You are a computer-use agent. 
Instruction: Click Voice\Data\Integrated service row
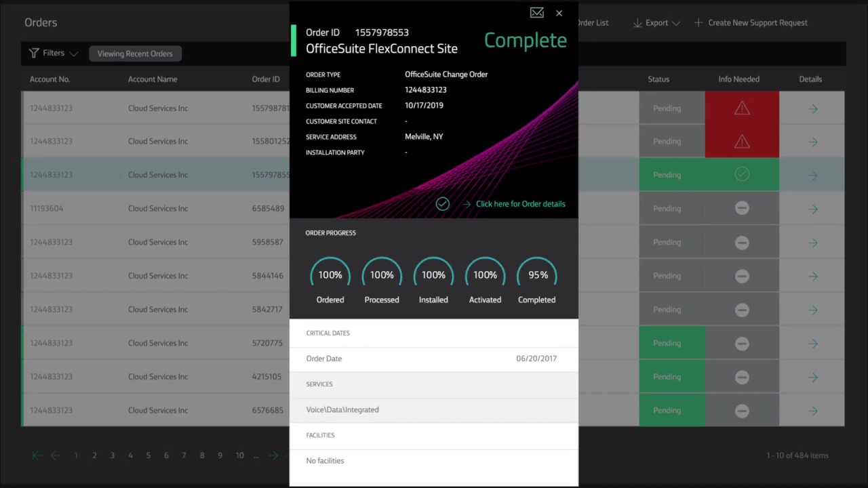coord(434,410)
